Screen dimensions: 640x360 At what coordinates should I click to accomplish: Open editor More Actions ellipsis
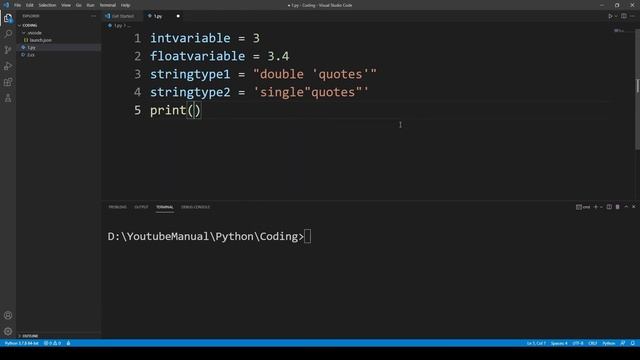coord(632,16)
